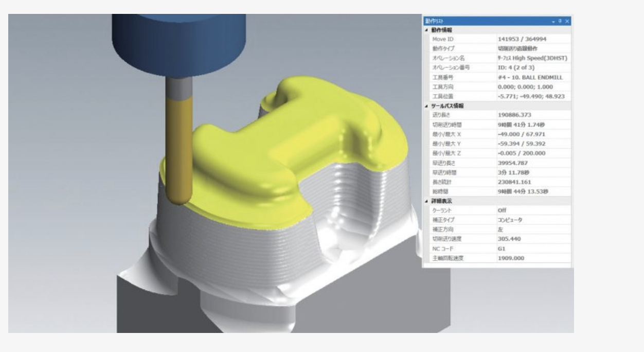This screenshot has width=644, height=352.
Task: Click the panel options dropdown arrow
Action: click(553, 21)
